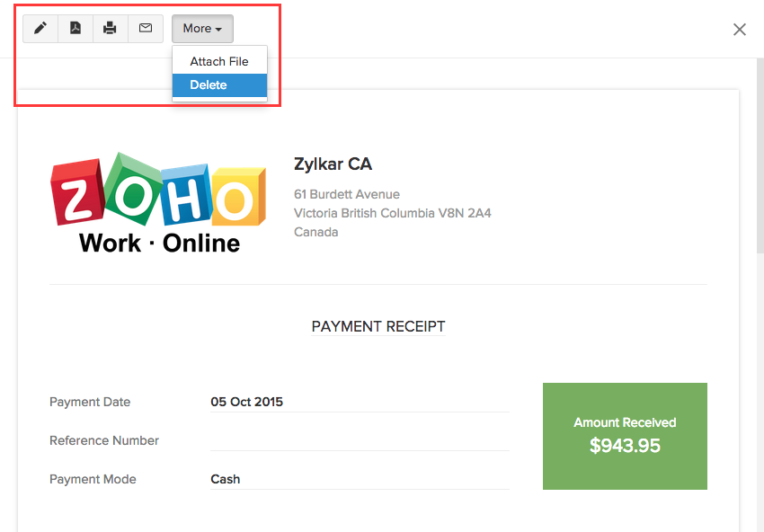Dismiss the receipt preview with the X

pyautogui.click(x=739, y=29)
